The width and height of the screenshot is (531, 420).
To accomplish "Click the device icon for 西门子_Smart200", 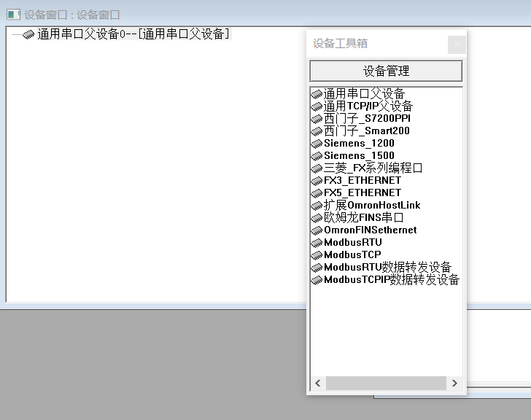I will 317,131.
